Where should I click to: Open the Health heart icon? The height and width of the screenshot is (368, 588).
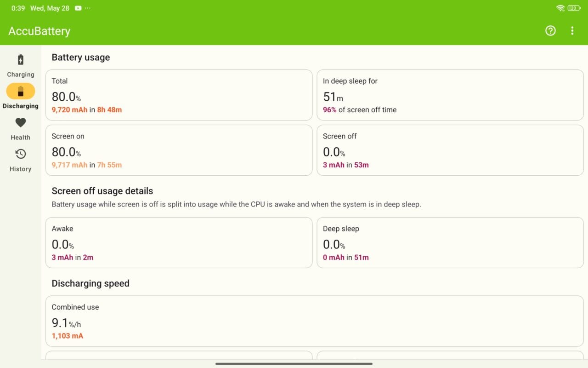coord(20,122)
